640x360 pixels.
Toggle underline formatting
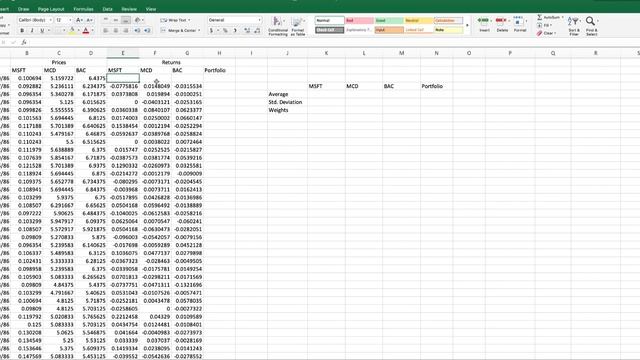pyautogui.click(x=42, y=31)
